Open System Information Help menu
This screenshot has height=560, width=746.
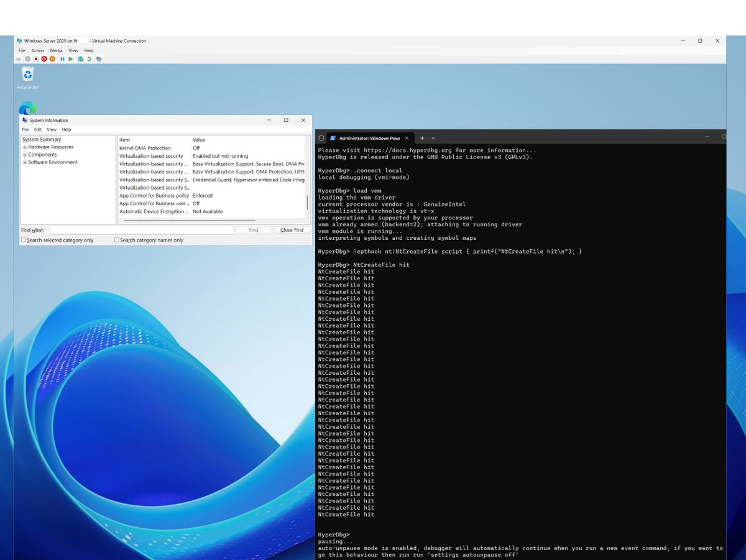pos(66,129)
